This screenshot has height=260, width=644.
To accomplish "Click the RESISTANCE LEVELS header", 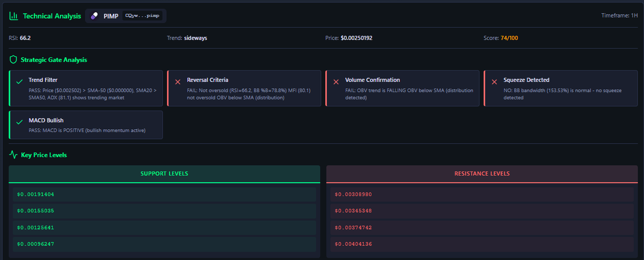I will point(482,174).
